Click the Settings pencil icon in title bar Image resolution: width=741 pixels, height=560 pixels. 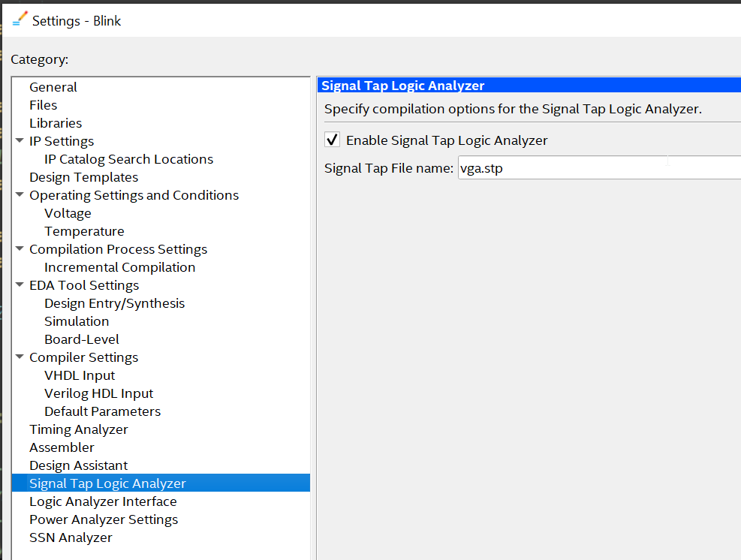point(20,20)
